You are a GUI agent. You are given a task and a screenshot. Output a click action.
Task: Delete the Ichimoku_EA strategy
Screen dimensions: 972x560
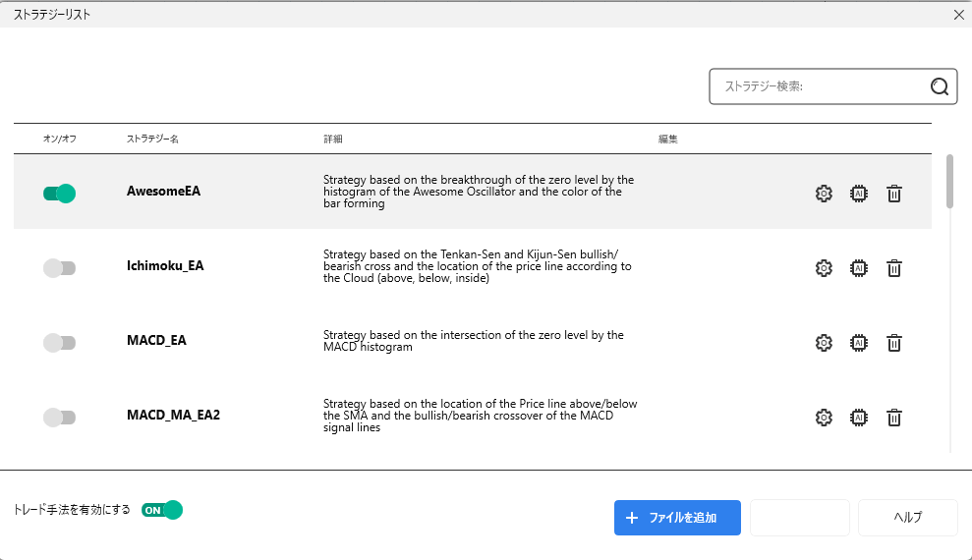(x=894, y=268)
